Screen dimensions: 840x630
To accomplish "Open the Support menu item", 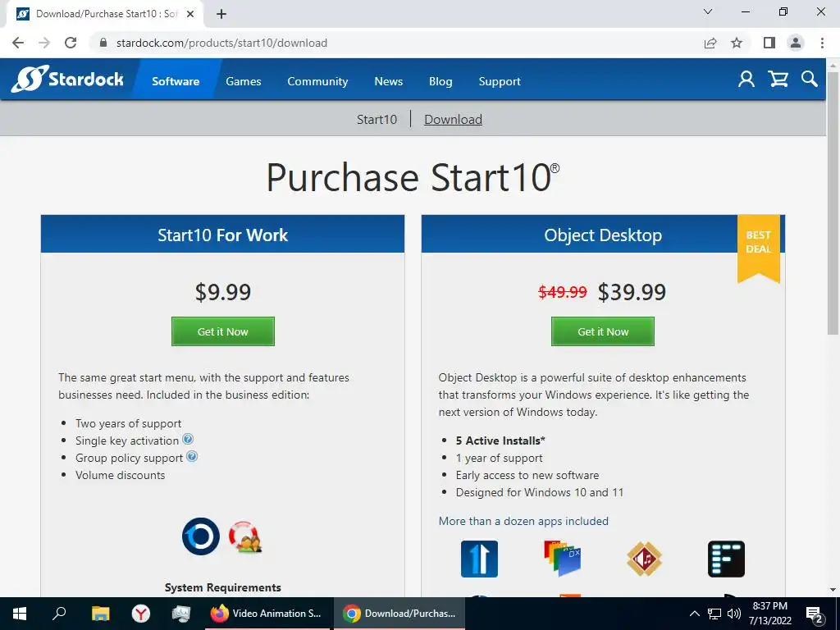I will [500, 81].
